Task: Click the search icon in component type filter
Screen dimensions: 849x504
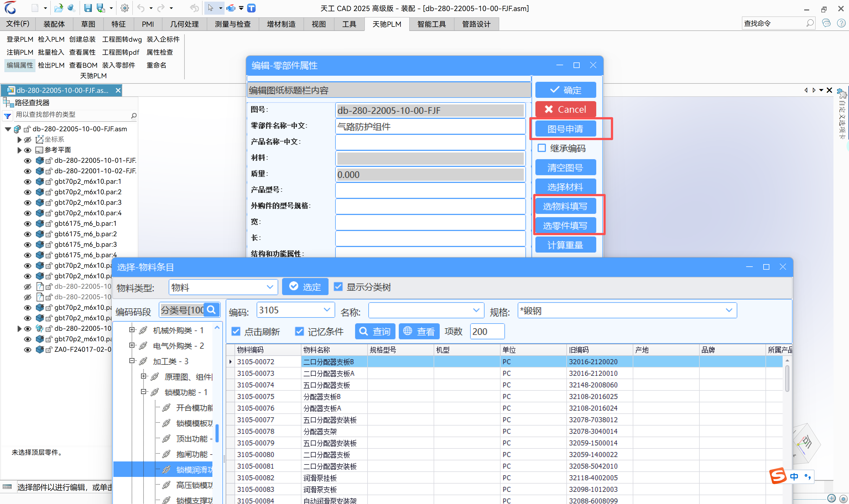Action: 134,116
